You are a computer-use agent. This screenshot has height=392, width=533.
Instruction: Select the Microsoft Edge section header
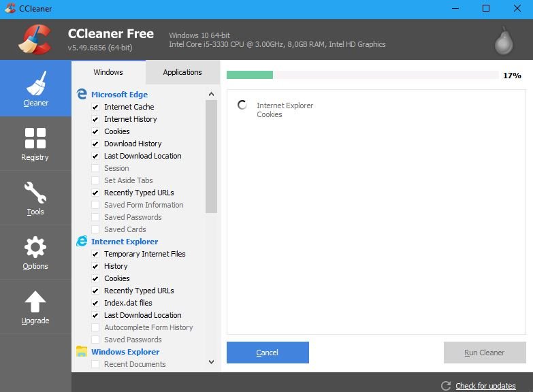[x=119, y=95]
